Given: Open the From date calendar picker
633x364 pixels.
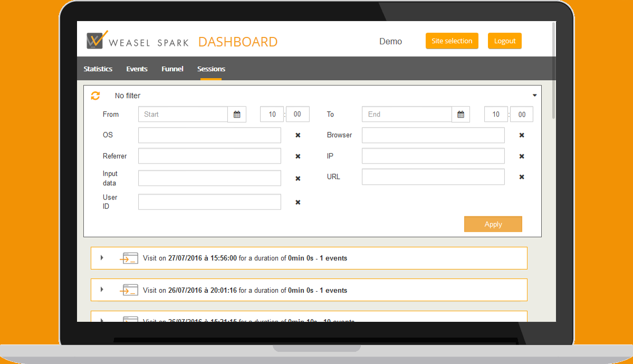Looking at the screenshot, I should point(237,114).
